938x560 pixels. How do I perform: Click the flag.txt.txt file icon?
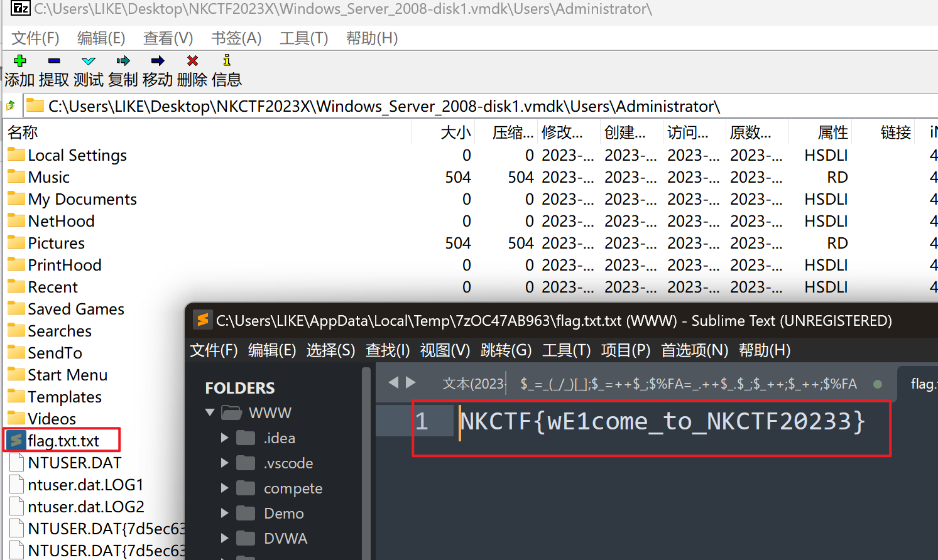pos(16,440)
